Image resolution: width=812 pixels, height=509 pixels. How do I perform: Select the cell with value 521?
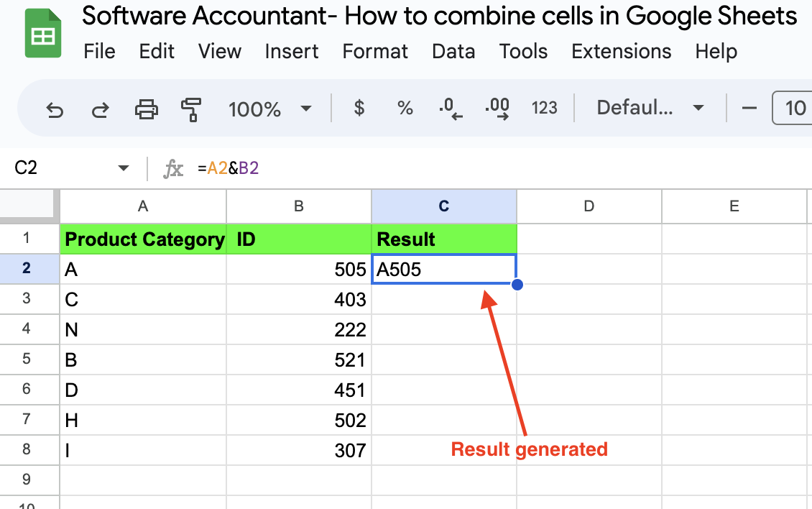point(299,359)
